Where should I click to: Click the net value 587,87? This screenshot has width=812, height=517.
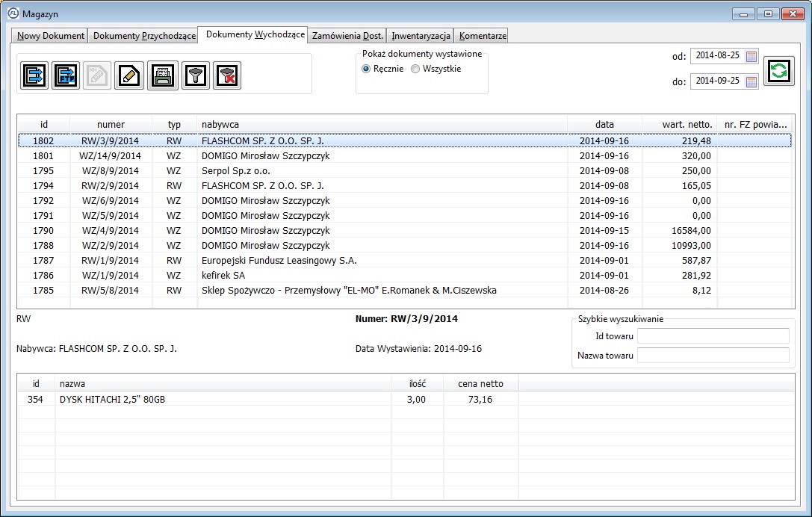[696, 261]
